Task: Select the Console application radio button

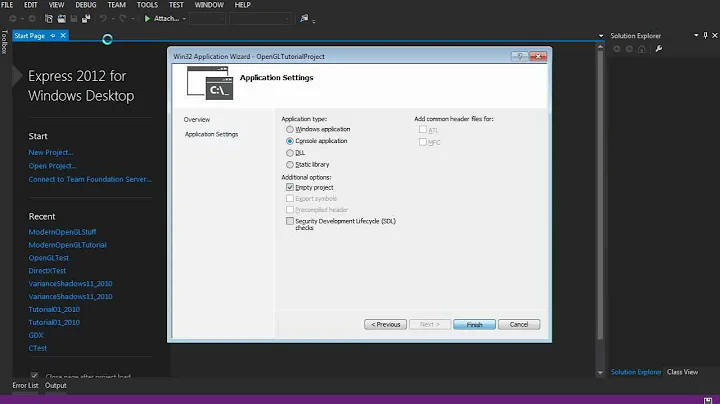Action: tap(290, 141)
